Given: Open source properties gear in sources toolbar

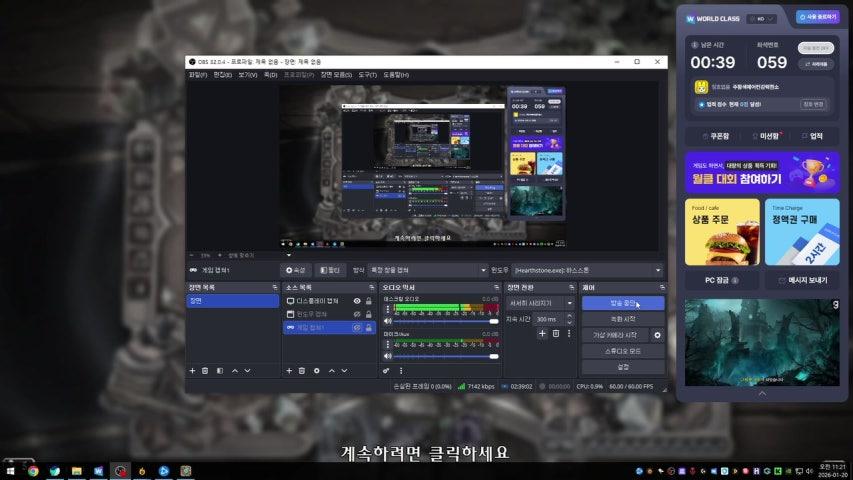Looking at the screenshot, I should tap(316, 370).
